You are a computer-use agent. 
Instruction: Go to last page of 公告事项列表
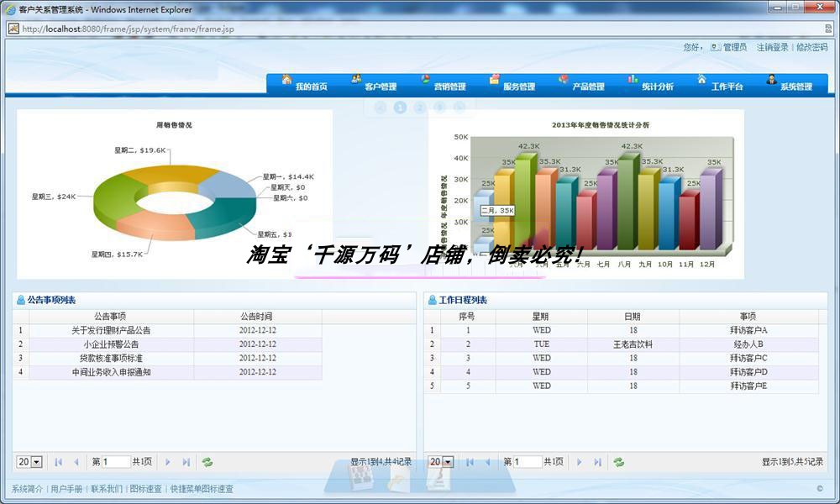(186, 462)
